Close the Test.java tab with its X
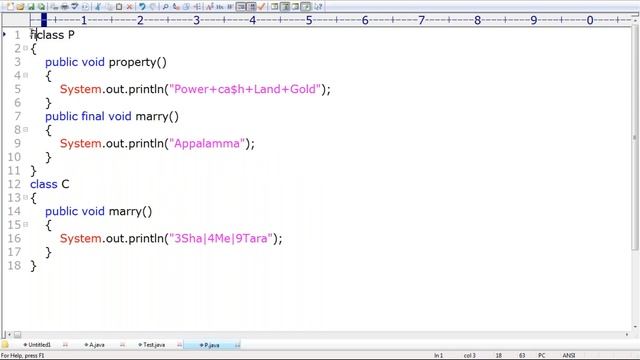The image size is (640, 360). pos(180,345)
